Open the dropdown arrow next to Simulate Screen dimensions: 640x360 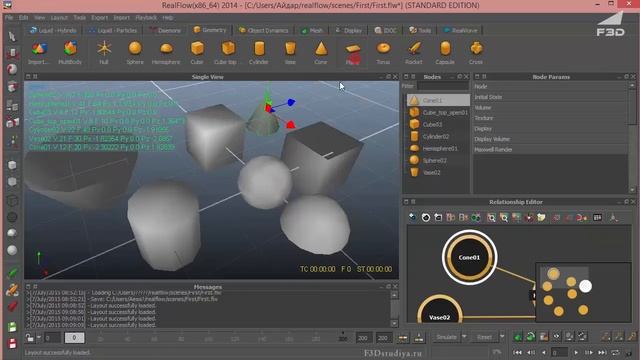pos(464,337)
